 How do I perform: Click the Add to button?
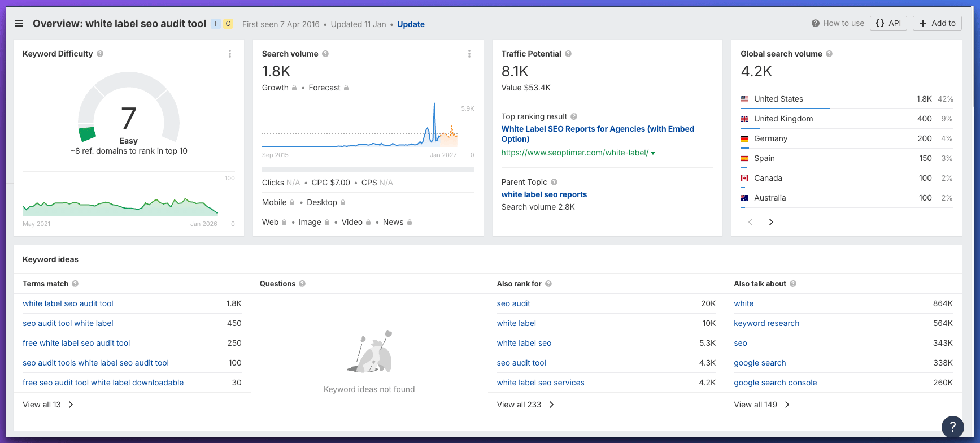[937, 23]
